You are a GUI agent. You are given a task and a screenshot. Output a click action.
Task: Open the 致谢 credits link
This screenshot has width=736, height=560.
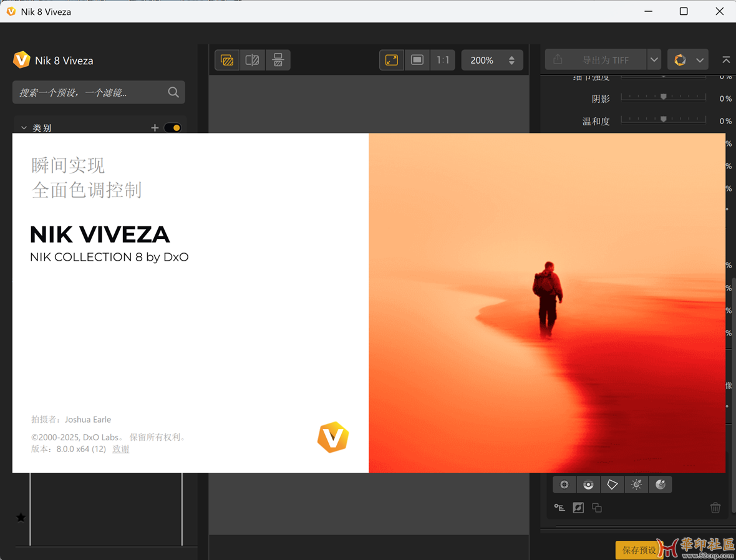[x=120, y=449]
